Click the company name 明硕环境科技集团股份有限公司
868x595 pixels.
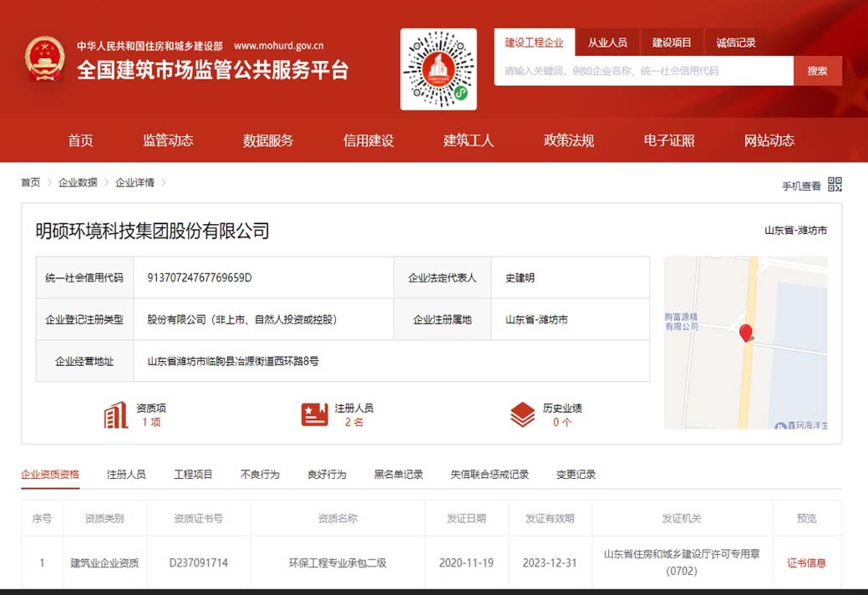coord(152,231)
